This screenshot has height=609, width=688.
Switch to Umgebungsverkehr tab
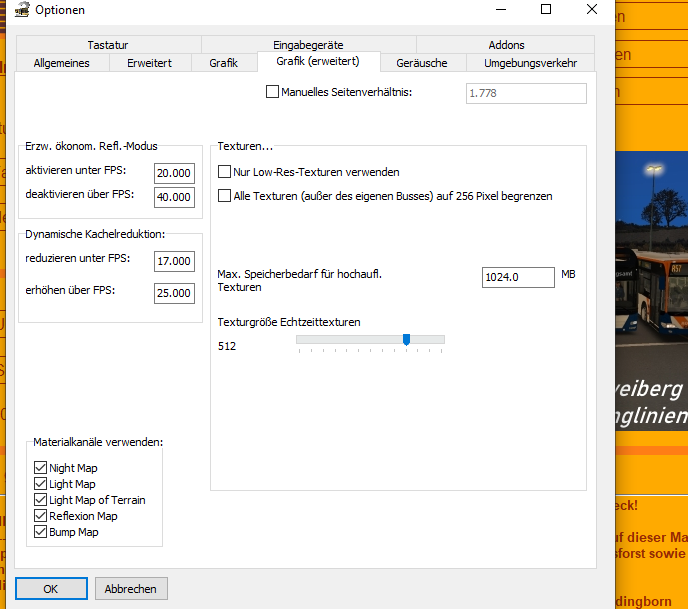pyautogui.click(x=530, y=63)
